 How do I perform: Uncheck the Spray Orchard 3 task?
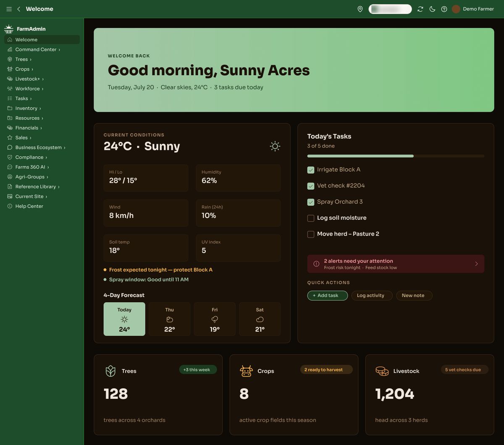tap(311, 202)
